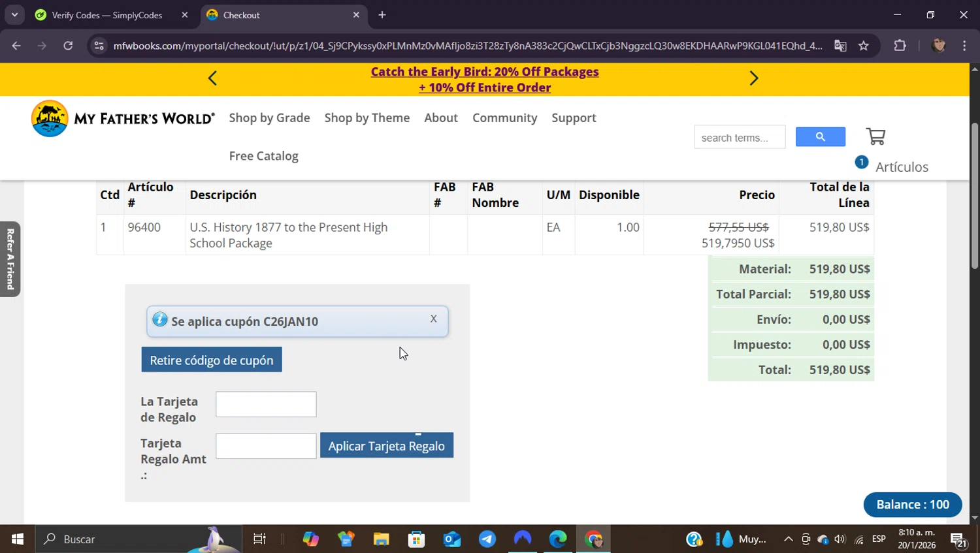980x553 pixels.
Task: Open File Explorer from the taskbar
Action: (x=381, y=539)
